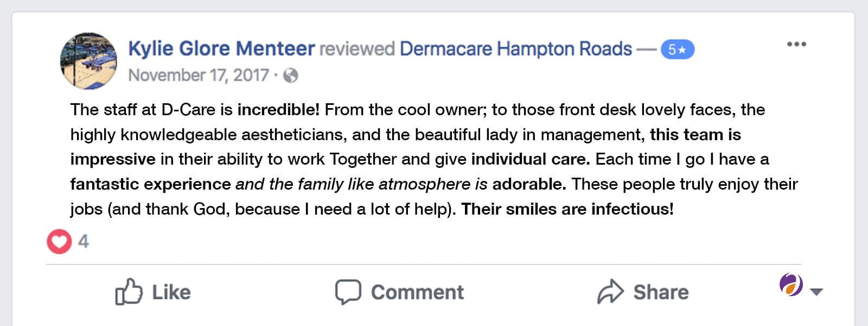The image size is (868, 326).
Task: Click the globe public privacy icon
Action: pyautogui.click(x=291, y=76)
